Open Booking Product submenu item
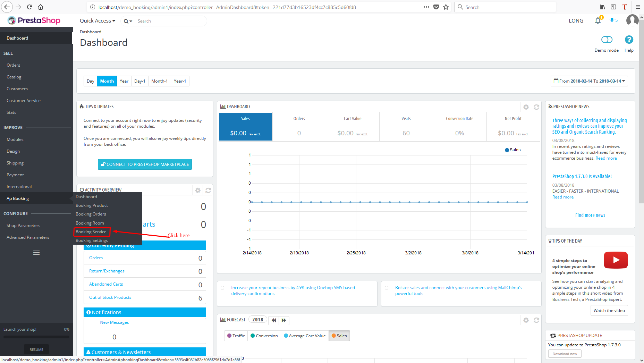The width and height of the screenshot is (644, 363). point(92,205)
